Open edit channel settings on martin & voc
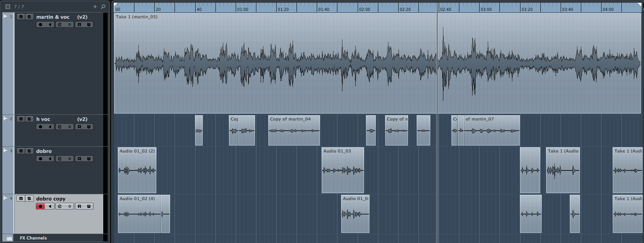Image resolution: width=644 pixels, height=243 pixels. click(60, 25)
